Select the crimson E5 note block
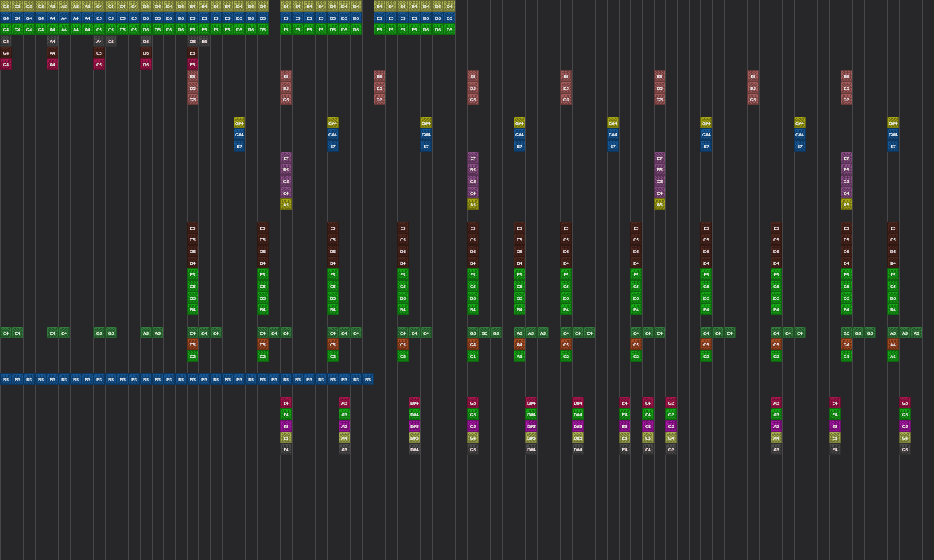Screen dimensions: 934x560 (x=193, y=64)
